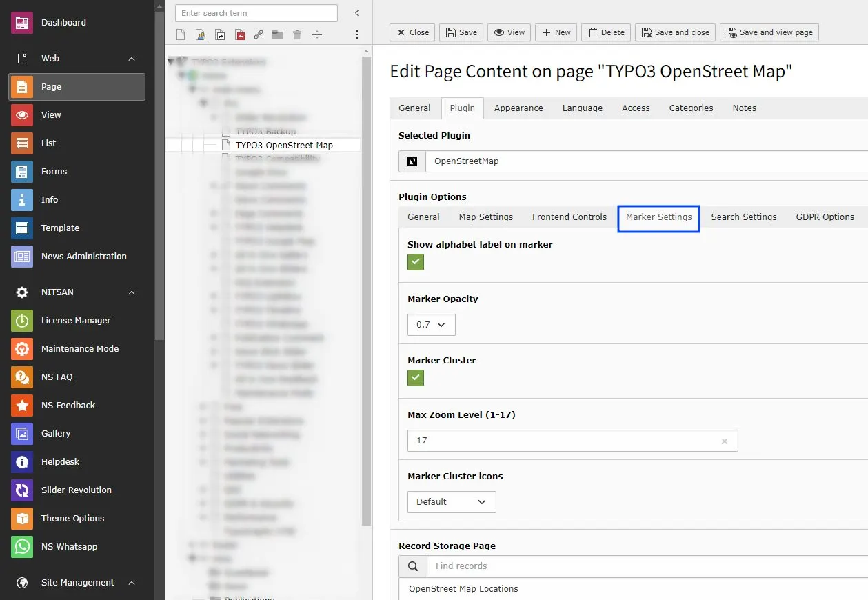The width and height of the screenshot is (868, 600).
Task: Open Theme Options module
Action: pyautogui.click(x=77, y=519)
